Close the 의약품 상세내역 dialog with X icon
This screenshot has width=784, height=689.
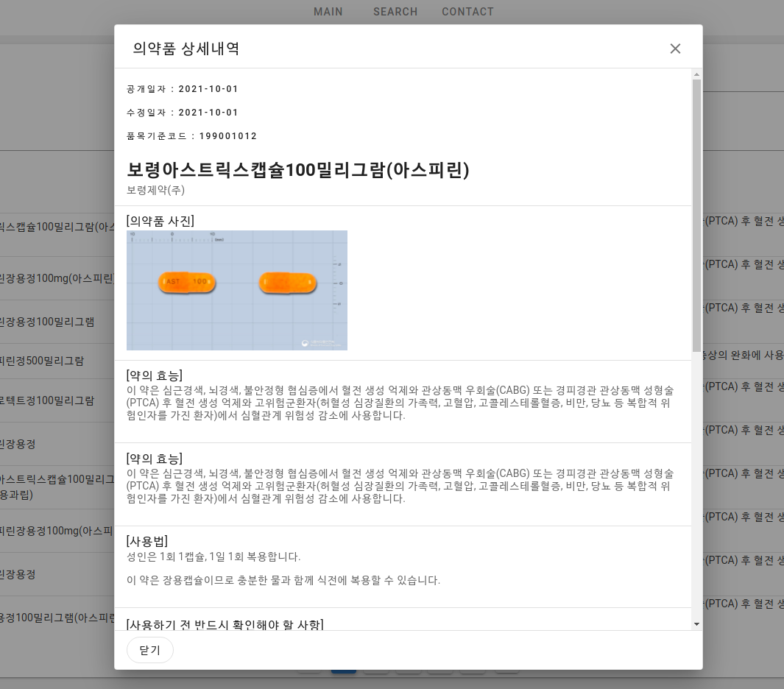(675, 49)
